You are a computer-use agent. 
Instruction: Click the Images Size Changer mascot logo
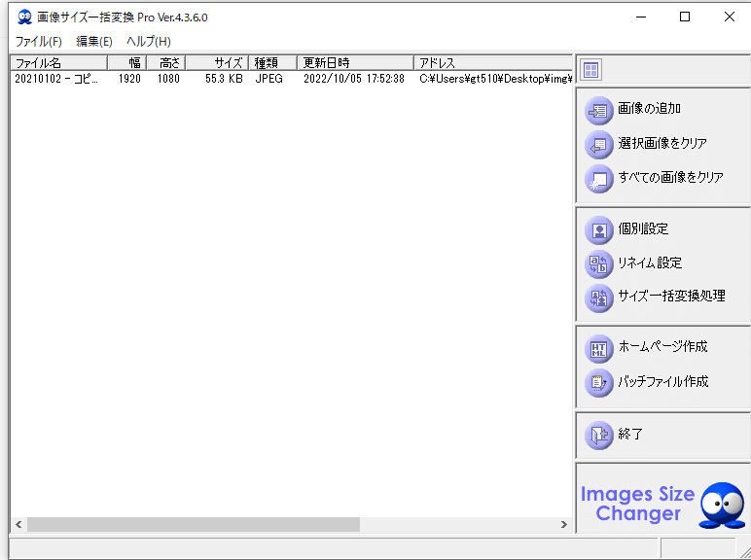tap(722, 506)
